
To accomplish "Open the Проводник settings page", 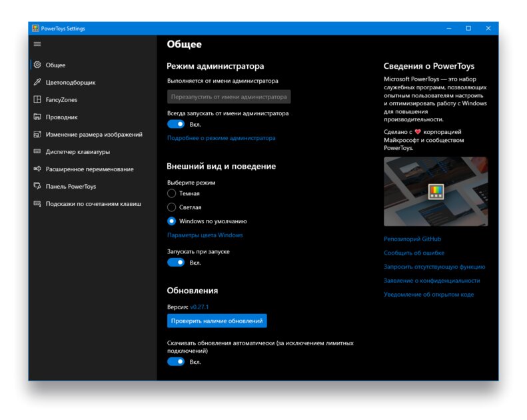I will 93,117.
